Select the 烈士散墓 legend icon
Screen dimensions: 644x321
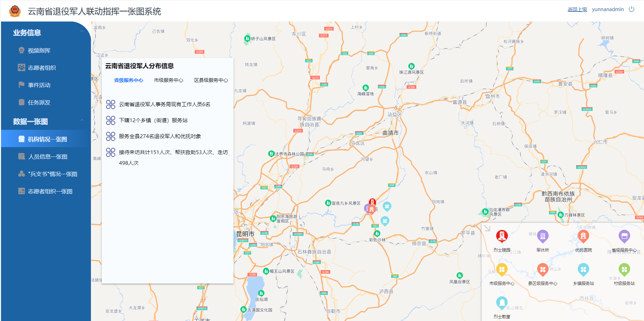pos(502,303)
